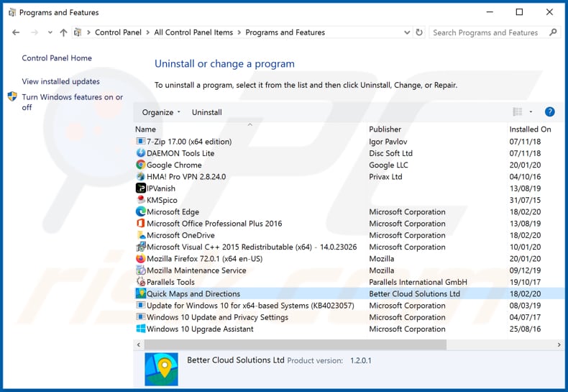Click product version 1.2.0.1 value

(x=360, y=360)
